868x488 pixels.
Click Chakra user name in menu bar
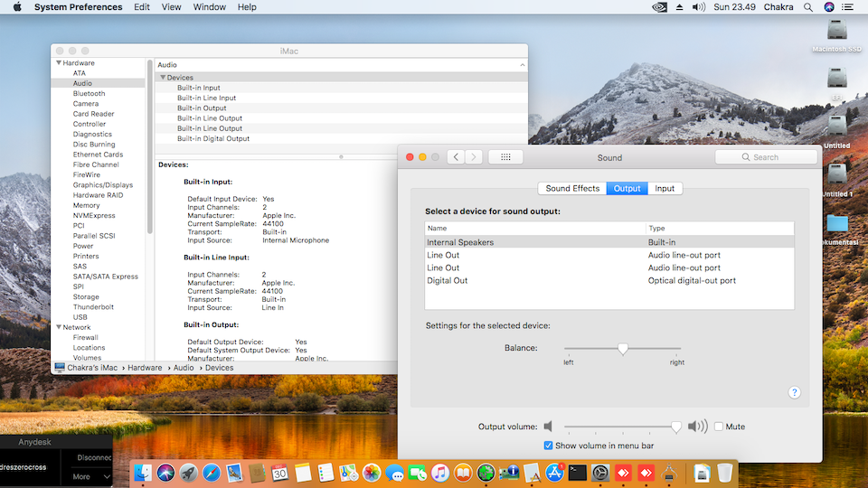pos(778,7)
